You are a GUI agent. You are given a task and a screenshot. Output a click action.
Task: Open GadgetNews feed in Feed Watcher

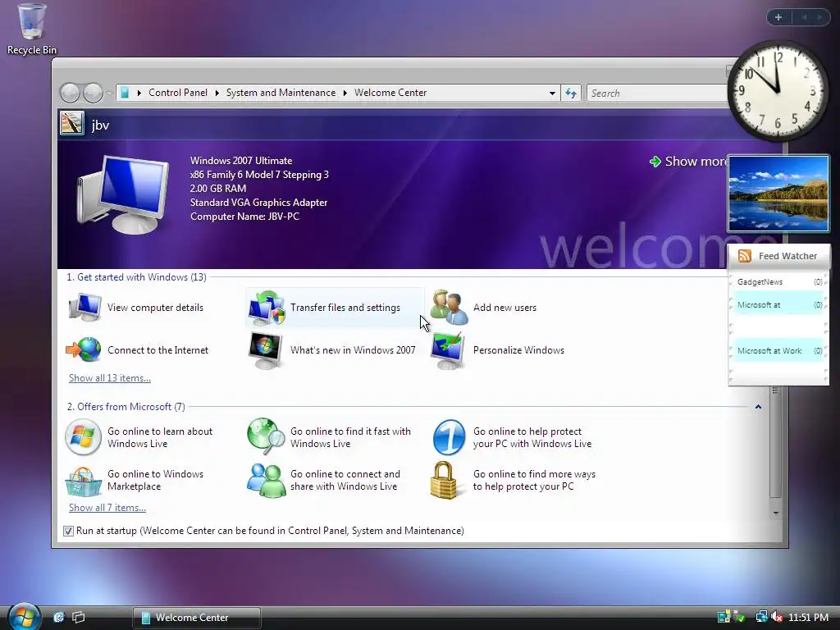pos(778,282)
